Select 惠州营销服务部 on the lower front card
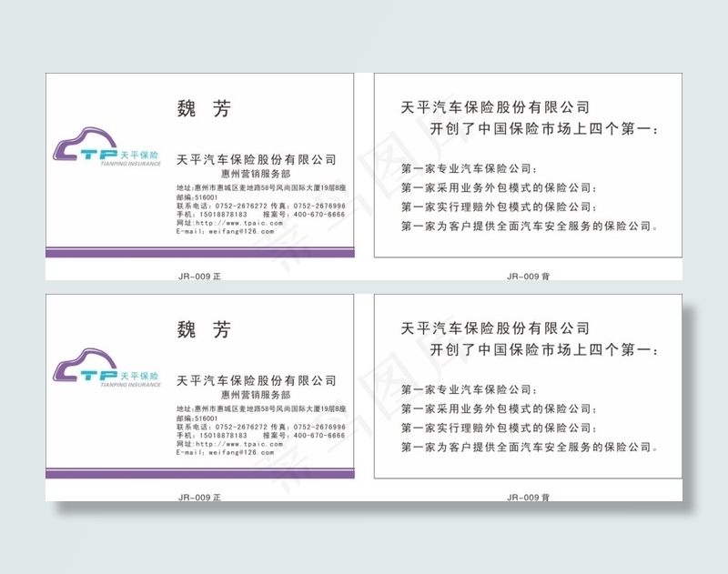Screen dimensions: 728x574 pyautogui.click(x=256, y=395)
